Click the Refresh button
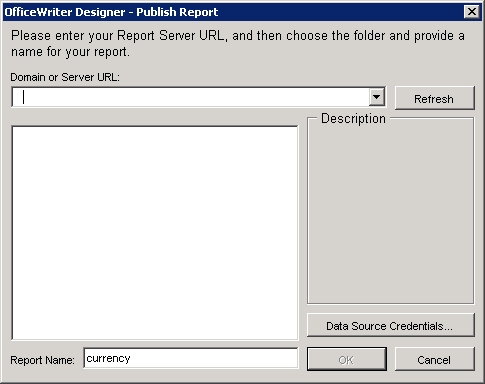Viewport: 485px width, 384px height. pyautogui.click(x=434, y=98)
